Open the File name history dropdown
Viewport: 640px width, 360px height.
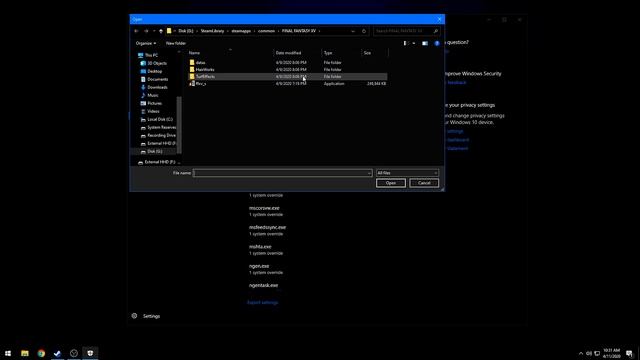pos(369,173)
